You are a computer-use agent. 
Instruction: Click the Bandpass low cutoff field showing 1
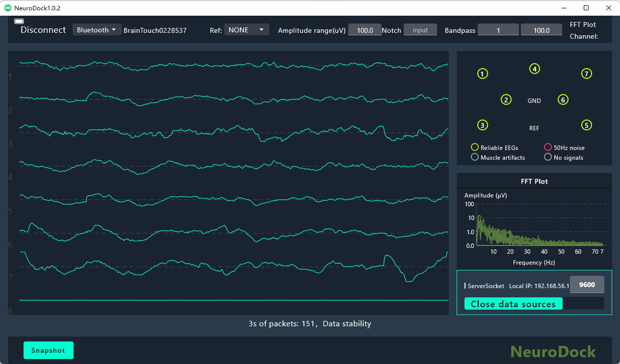tap(498, 30)
